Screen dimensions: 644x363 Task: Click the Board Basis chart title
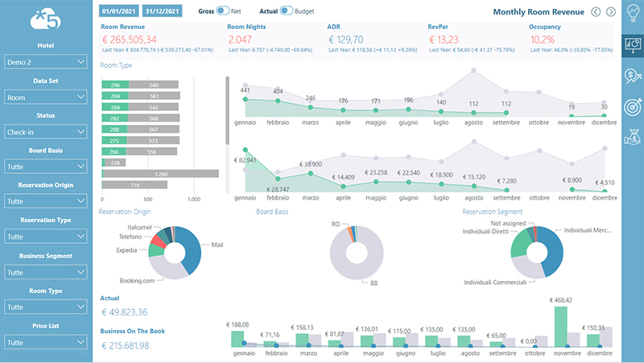(x=272, y=212)
